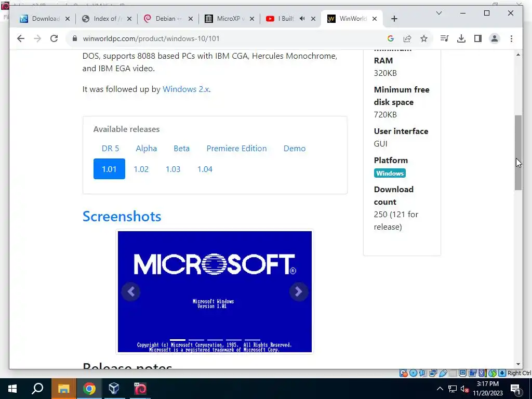The width and height of the screenshot is (532, 399).
Task: Click the scrollbar up arrow
Action: click(x=518, y=55)
